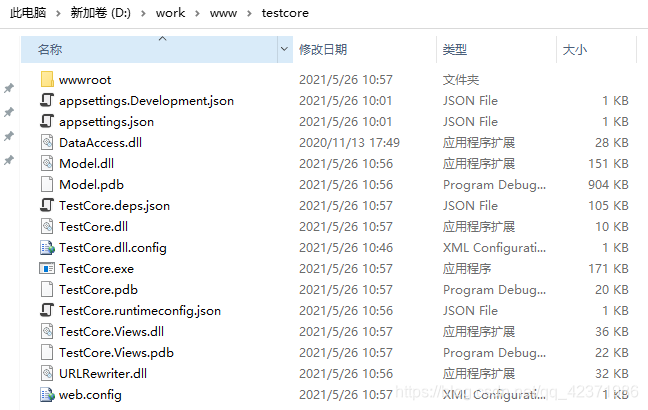
Task: Click the web.config file icon
Action: (x=47, y=394)
